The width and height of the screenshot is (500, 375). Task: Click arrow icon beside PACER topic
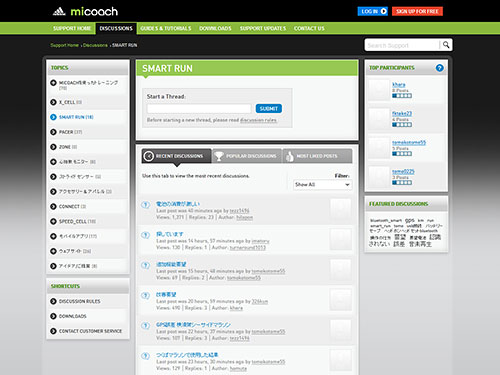(53, 132)
